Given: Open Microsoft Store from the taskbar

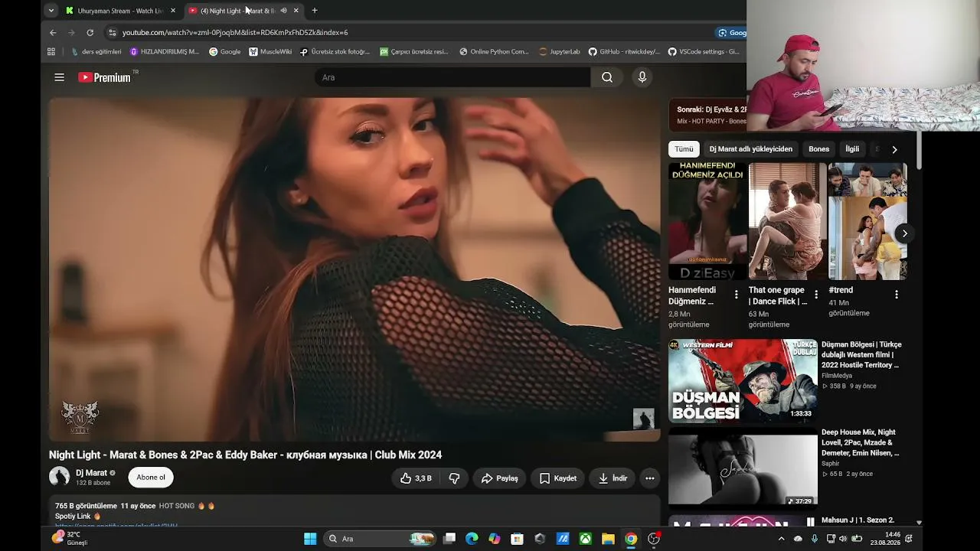Looking at the screenshot, I should pyautogui.click(x=517, y=539).
